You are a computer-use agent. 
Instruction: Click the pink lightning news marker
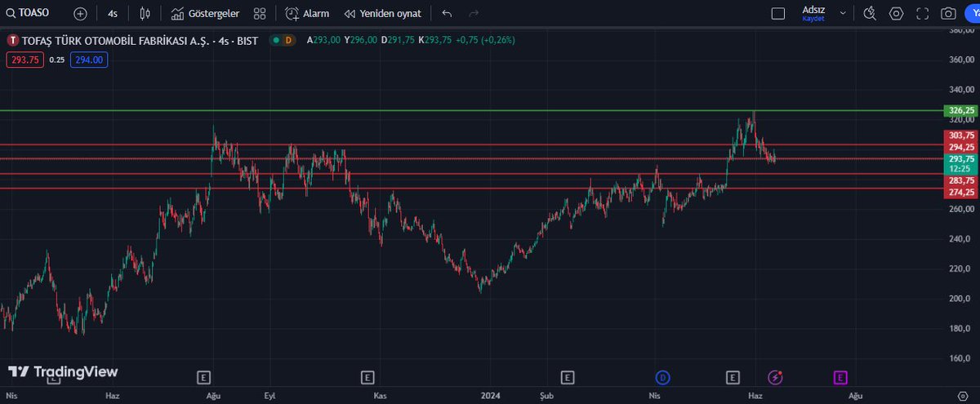[775, 377]
